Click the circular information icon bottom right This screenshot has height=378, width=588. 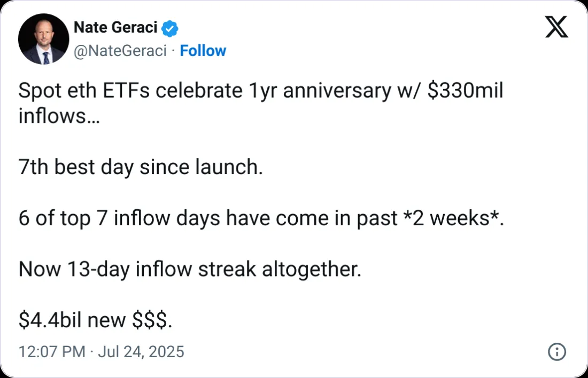[x=556, y=352]
